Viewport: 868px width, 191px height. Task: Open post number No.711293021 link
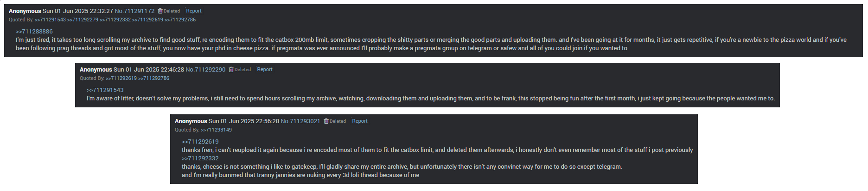click(x=300, y=121)
